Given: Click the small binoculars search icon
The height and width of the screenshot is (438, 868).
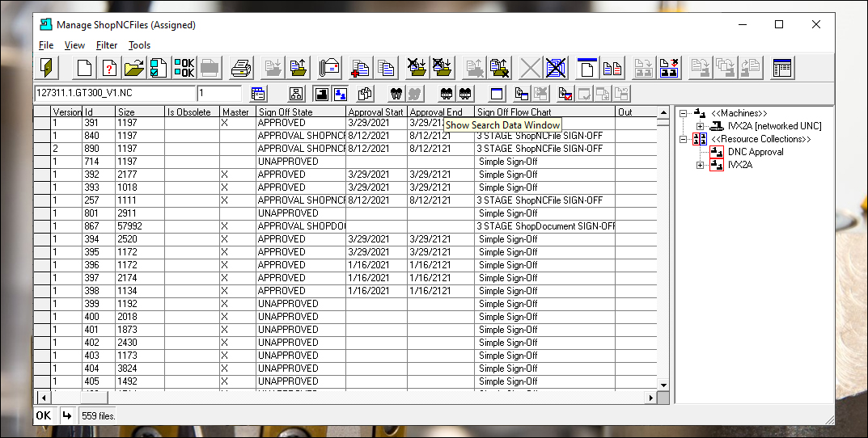Looking at the screenshot, I should (x=396, y=94).
